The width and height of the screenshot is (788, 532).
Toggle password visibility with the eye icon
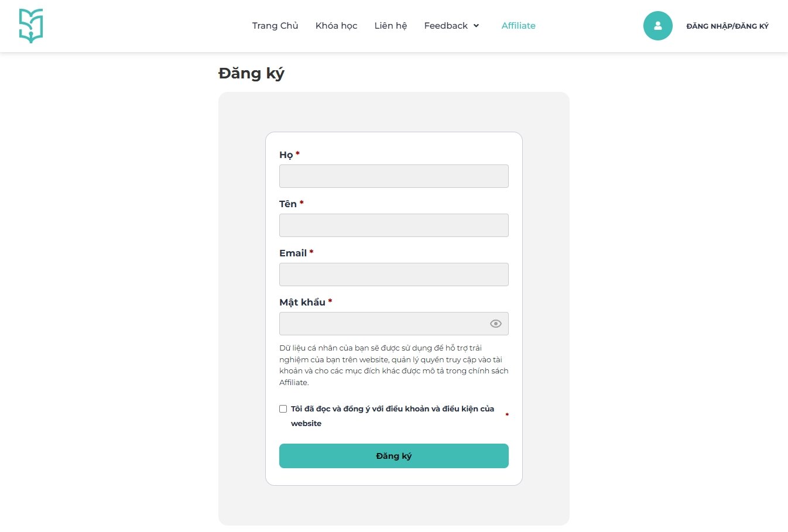(x=495, y=323)
